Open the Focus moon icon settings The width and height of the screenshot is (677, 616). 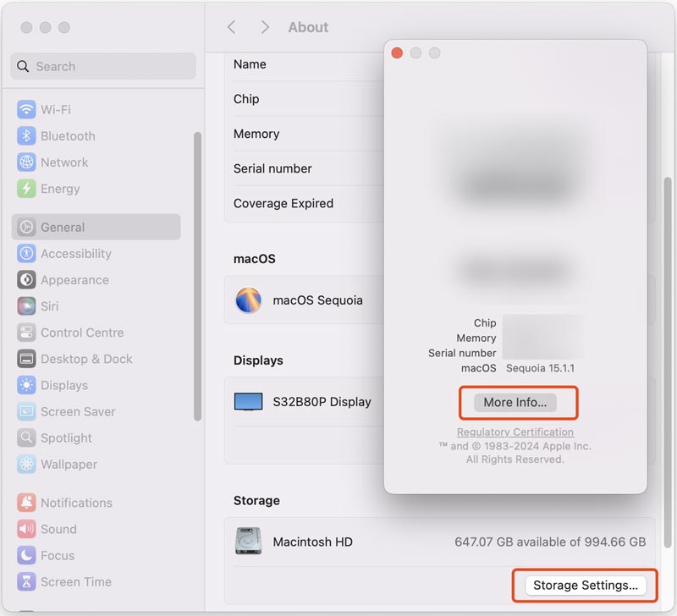26,556
